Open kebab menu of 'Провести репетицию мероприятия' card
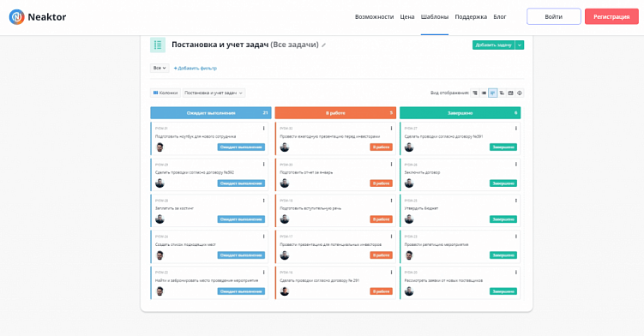The image size is (644, 336). pos(516,237)
